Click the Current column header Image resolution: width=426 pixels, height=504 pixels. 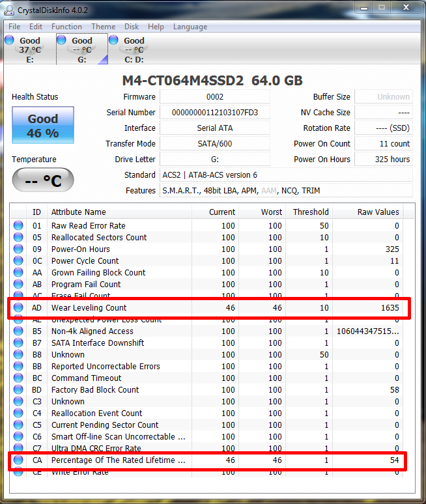click(215, 212)
